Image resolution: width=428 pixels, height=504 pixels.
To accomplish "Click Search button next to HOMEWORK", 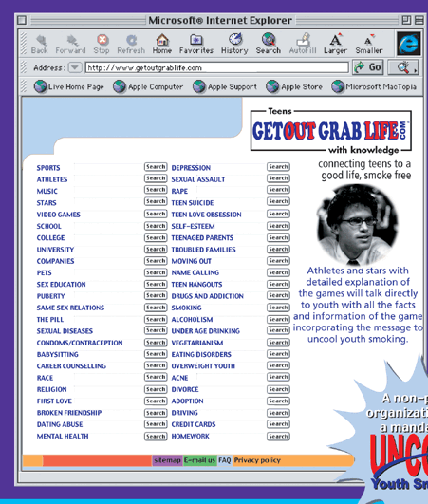I will click(x=278, y=437).
